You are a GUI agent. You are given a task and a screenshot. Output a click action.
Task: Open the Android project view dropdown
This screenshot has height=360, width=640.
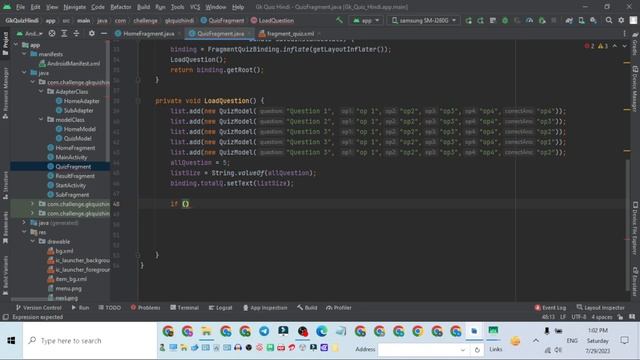click(30, 33)
